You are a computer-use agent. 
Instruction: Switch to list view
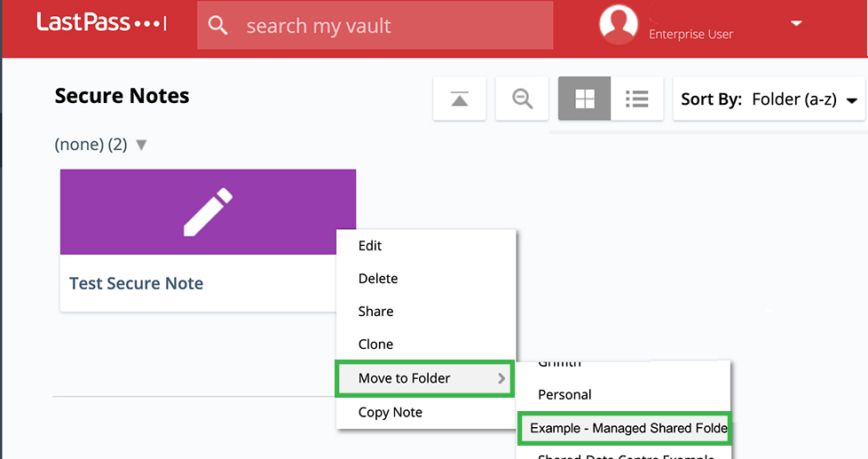coord(636,99)
